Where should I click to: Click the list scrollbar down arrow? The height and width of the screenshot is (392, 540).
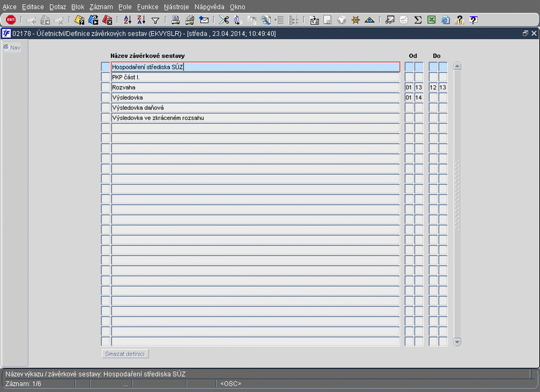(x=457, y=342)
